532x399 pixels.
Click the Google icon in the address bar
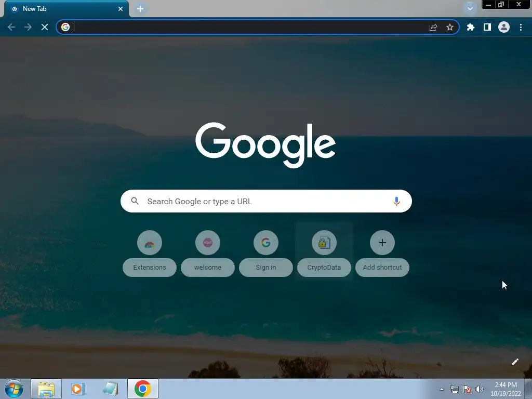pos(65,27)
